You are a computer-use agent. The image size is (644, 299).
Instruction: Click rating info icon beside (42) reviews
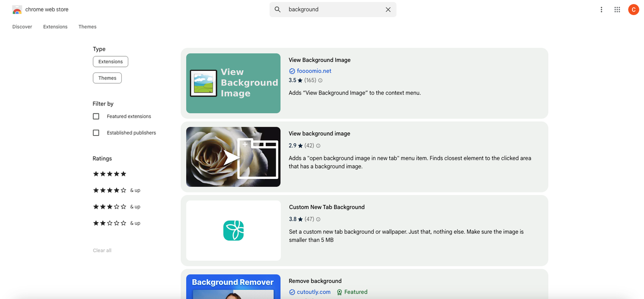tap(318, 146)
